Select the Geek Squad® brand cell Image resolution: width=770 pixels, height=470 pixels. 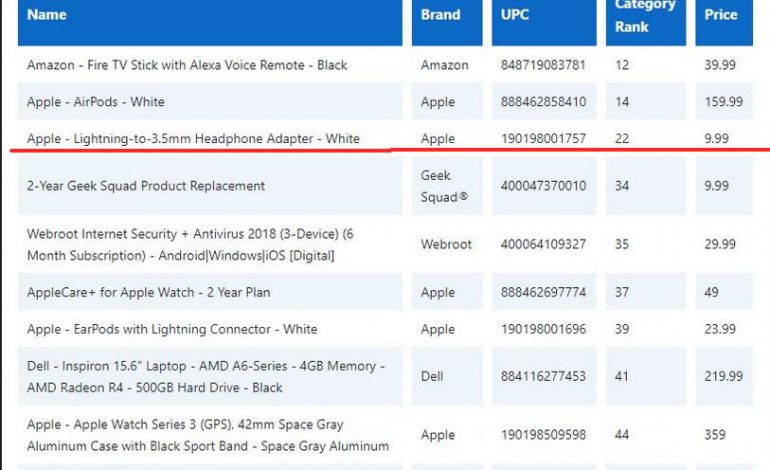coord(441,186)
